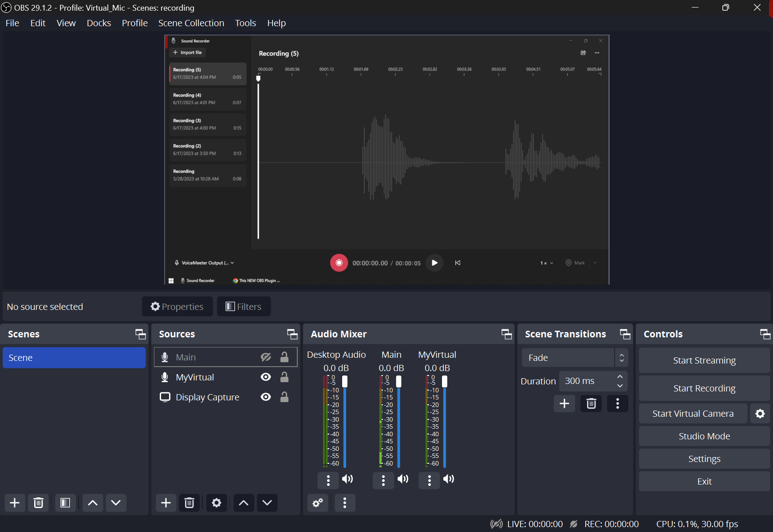Open the Profile menu
The height and width of the screenshot is (532, 773).
pyautogui.click(x=135, y=23)
